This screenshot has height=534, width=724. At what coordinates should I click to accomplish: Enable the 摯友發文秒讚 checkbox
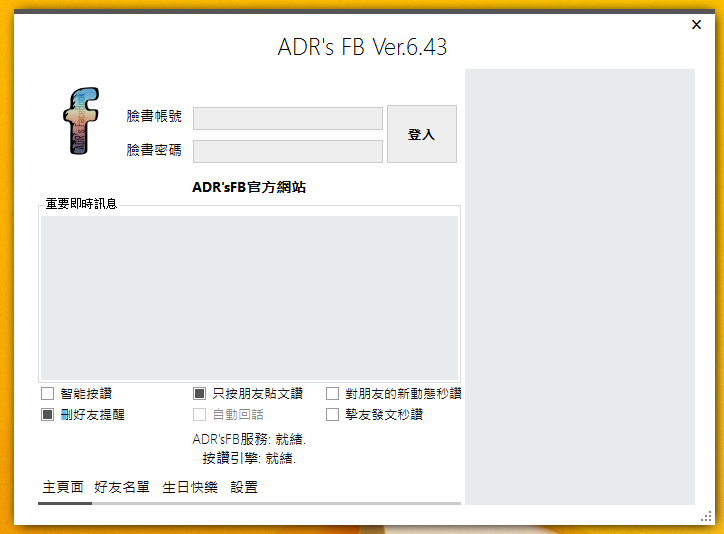[x=332, y=414]
